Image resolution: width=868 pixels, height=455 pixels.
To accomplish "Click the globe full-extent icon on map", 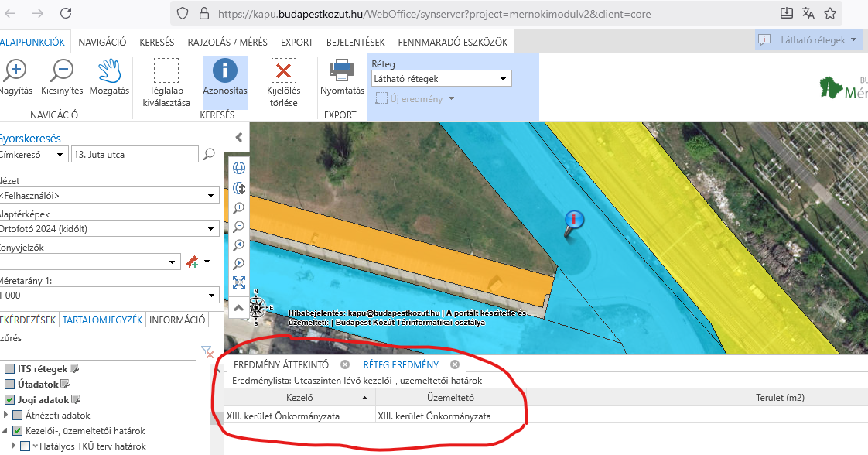I will coord(239,168).
